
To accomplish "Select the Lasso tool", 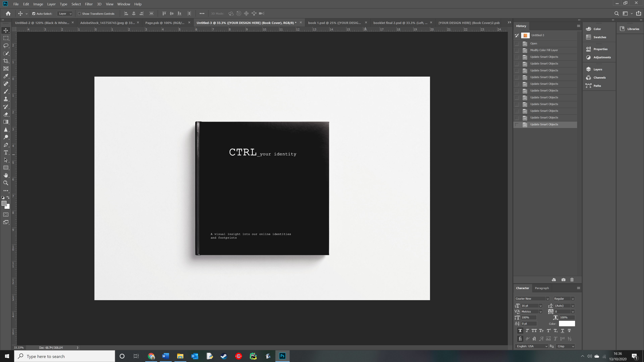I will coord(6,46).
